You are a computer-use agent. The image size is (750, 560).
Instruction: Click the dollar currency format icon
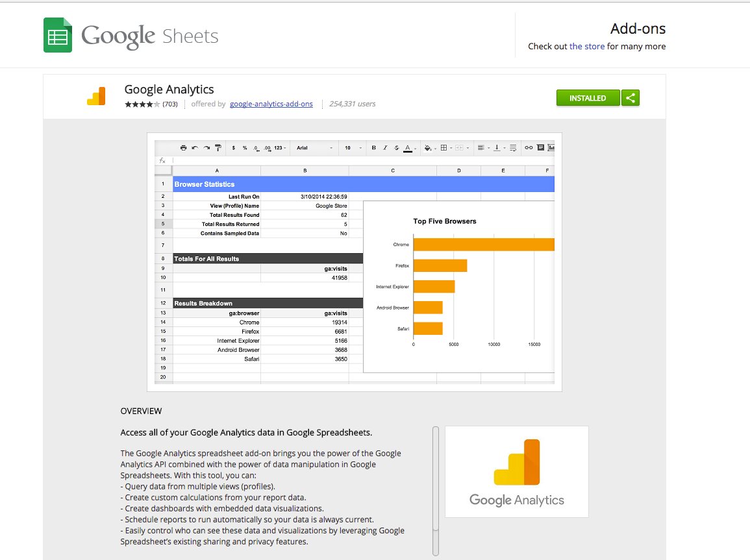233,148
